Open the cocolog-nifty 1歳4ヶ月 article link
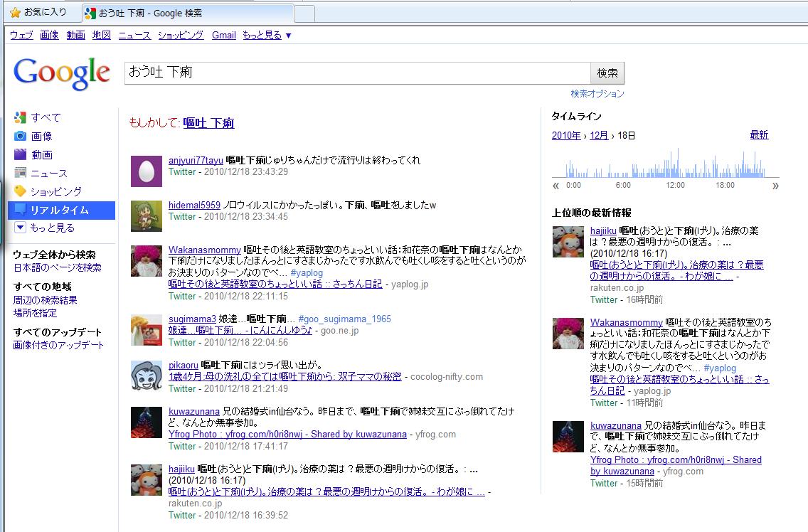Screen dimensions: 808x532 coord(285,377)
